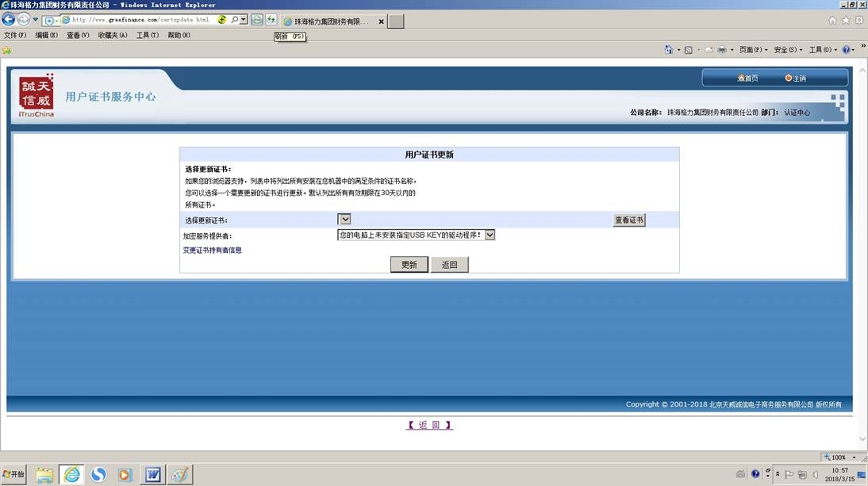
Task: Click the RSS feed icon
Action: click(x=689, y=50)
